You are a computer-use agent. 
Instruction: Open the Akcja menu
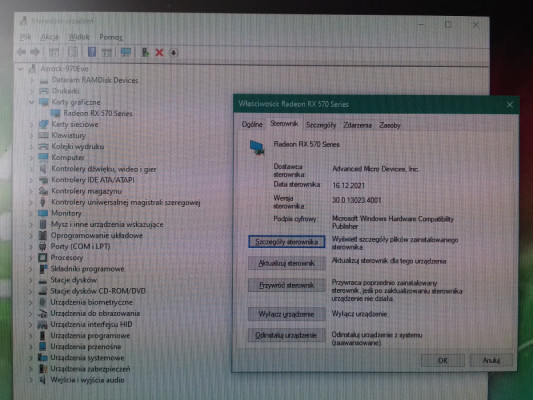(x=49, y=37)
